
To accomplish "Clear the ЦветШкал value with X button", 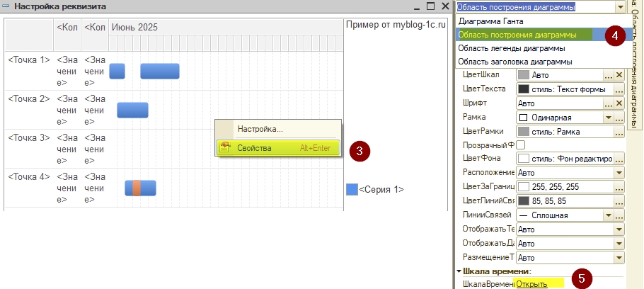I will [619, 75].
